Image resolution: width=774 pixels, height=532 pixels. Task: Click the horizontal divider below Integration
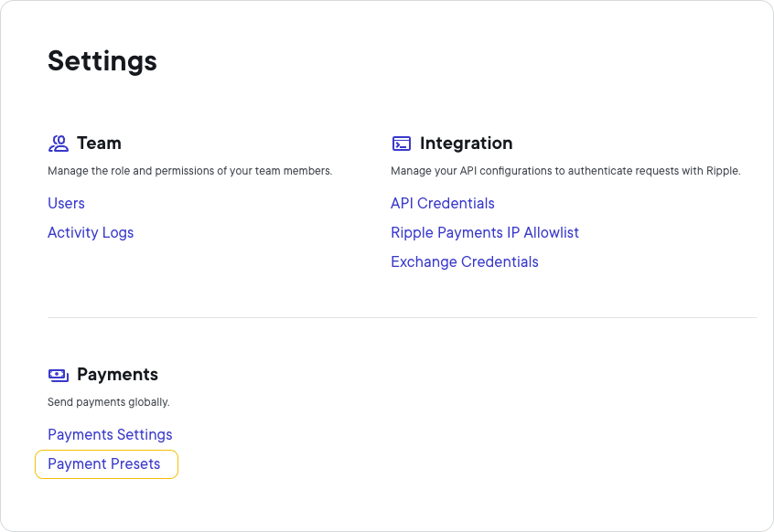pyautogui.click(x=402, y=317)
